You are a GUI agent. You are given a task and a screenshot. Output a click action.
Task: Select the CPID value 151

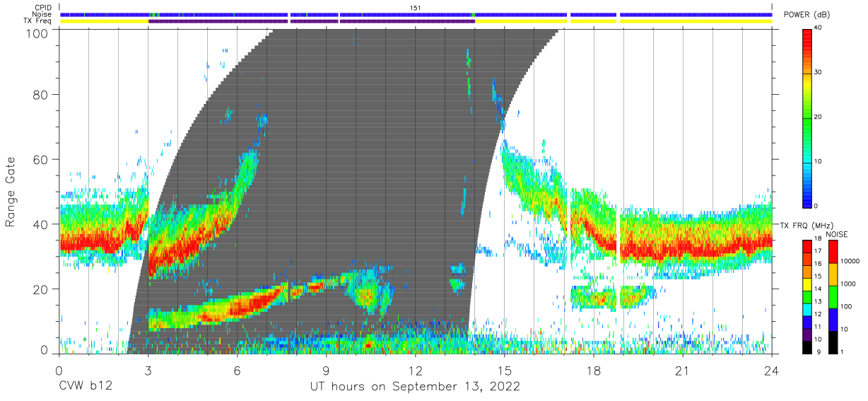click(416, 8)
